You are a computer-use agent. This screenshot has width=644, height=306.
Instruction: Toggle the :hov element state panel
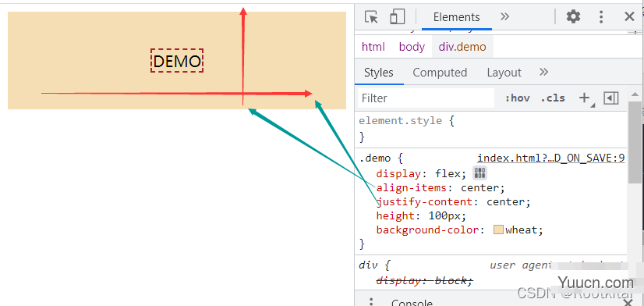click(517, 98)
